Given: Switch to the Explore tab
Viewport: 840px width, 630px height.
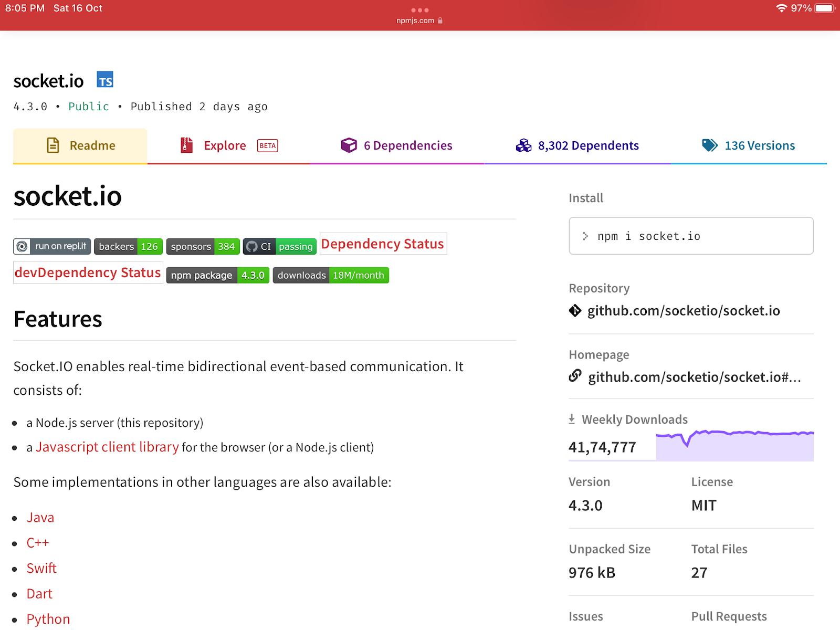Looking at the screenshot, I should (x=229, y=146).
